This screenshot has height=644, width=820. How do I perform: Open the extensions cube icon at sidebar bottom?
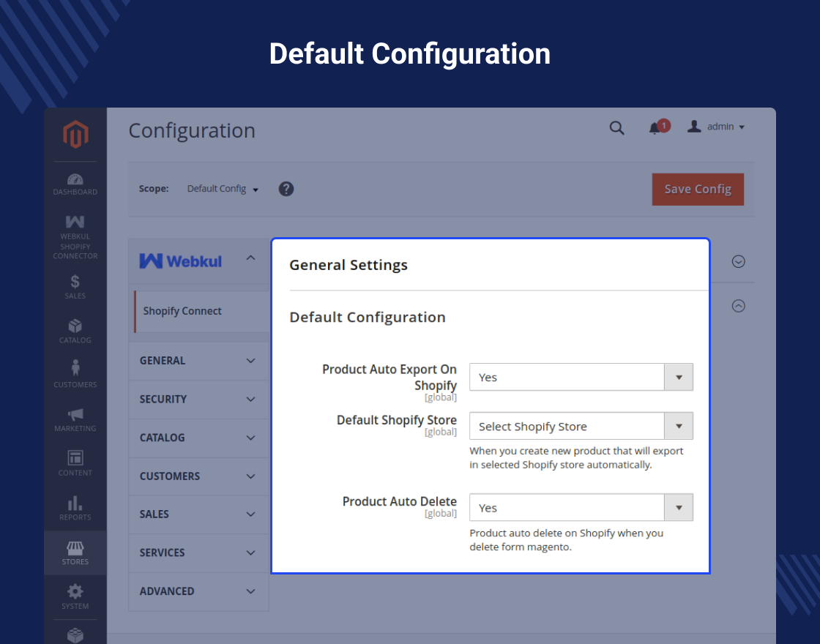(x=75, y=634)
